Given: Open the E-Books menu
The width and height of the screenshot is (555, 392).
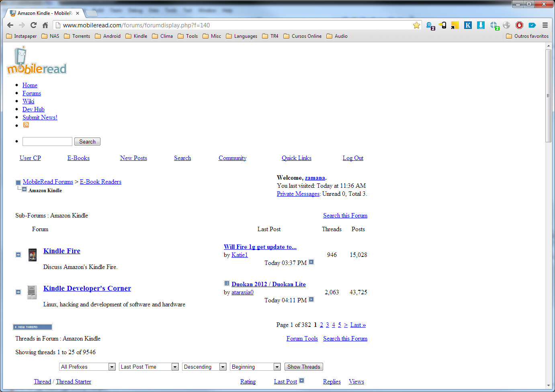Looking at the screenshot, I should (x=78, y=158).
